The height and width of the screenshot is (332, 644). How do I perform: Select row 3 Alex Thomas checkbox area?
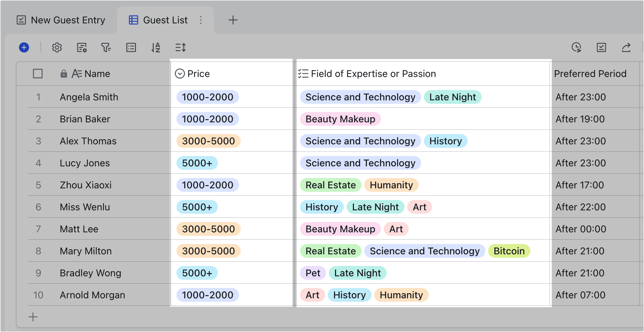point(38,141)
